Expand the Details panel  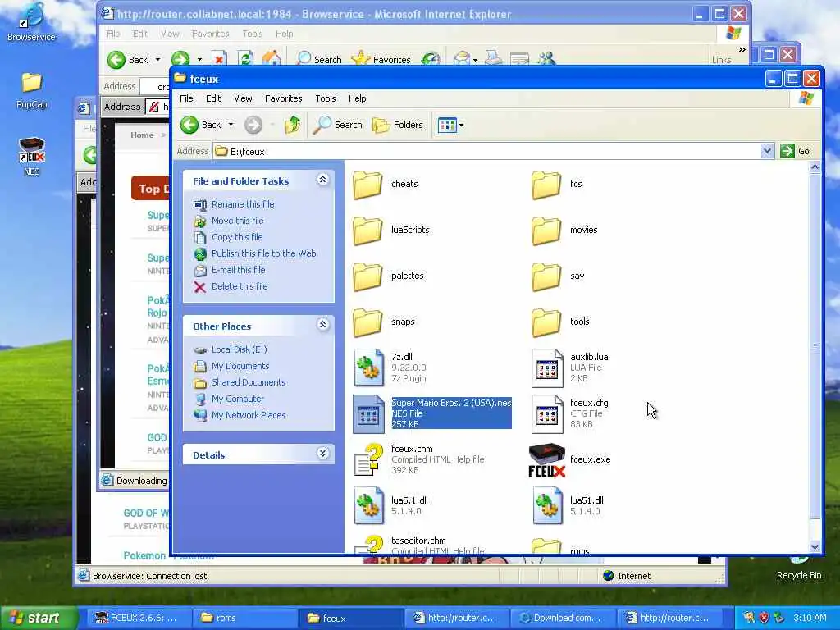coord(322,454)
